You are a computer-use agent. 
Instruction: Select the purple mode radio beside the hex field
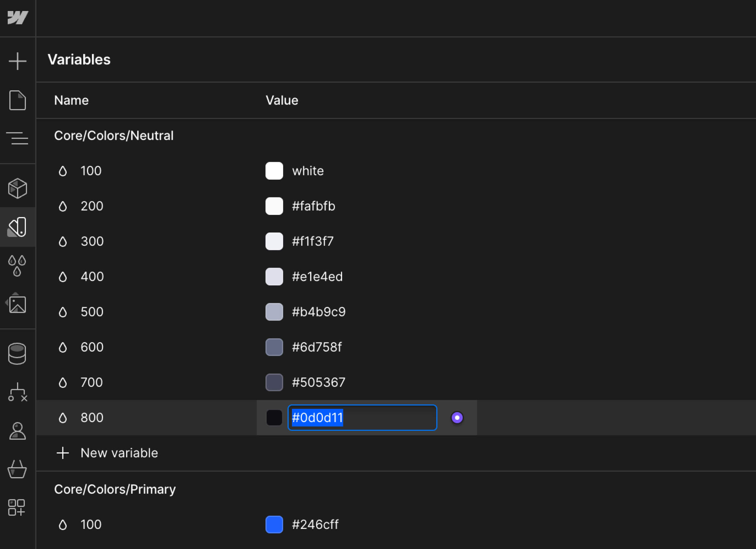[457, 417]
